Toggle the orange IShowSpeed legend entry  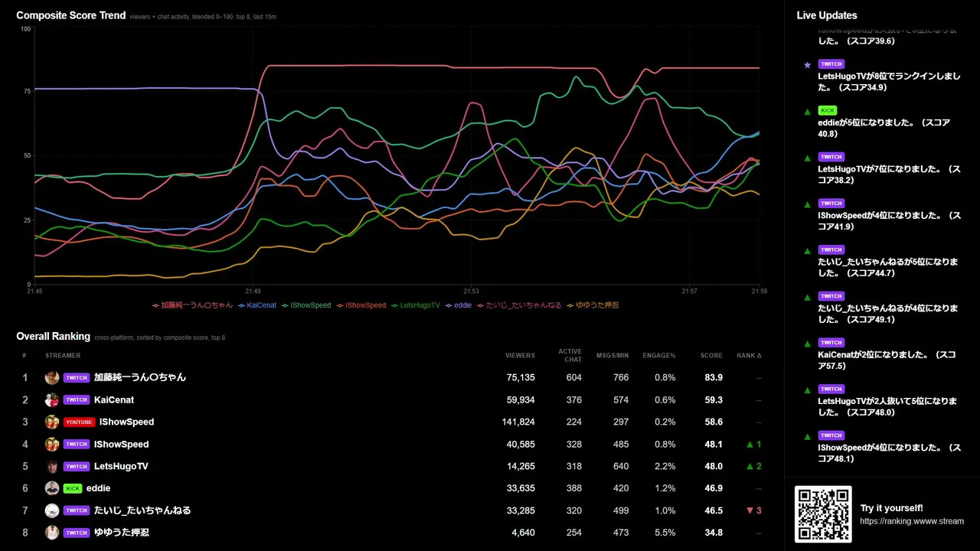pos(361,305)
